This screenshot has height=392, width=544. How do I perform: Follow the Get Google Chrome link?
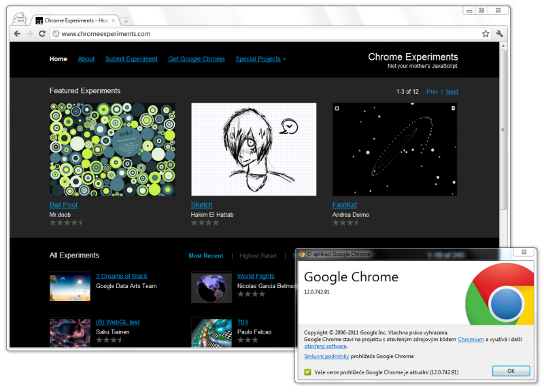197,59
